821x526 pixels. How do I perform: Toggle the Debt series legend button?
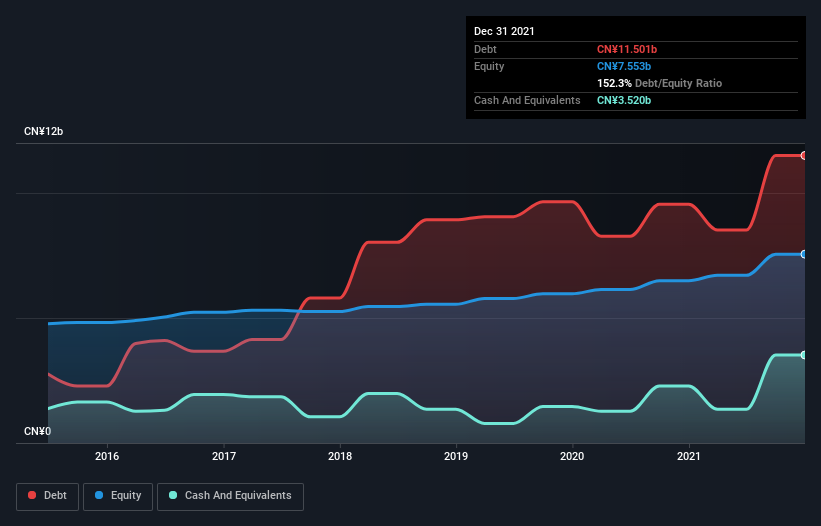tap(47, 496)
